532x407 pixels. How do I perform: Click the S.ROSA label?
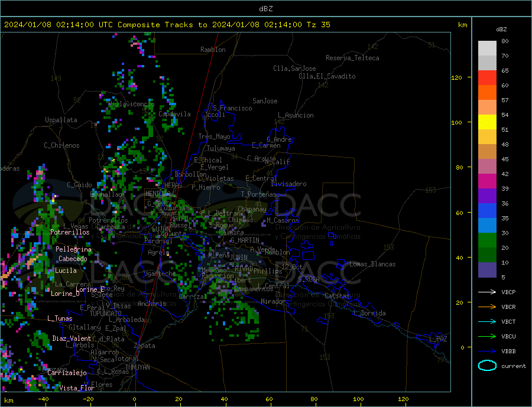click(309, 279)
